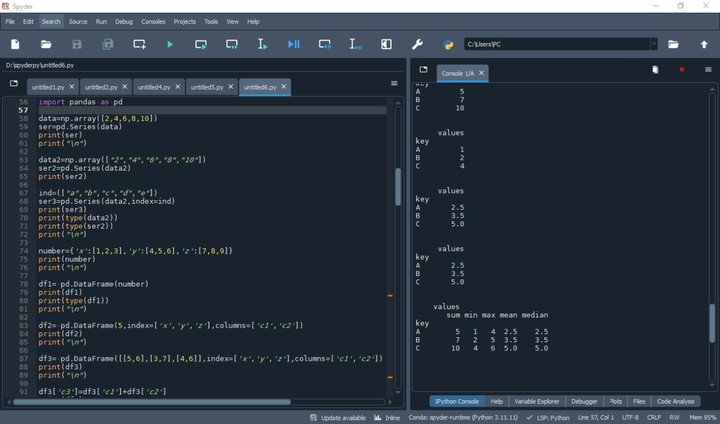Switch to the untitled4.py tab
This screenshot has width=720, height=424.
pos(153,87)
